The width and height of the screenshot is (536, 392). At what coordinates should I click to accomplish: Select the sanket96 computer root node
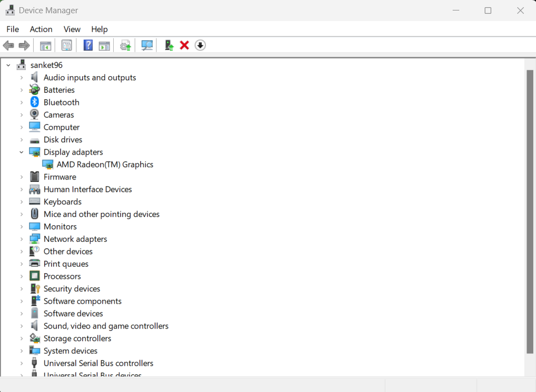pos(47,65)
